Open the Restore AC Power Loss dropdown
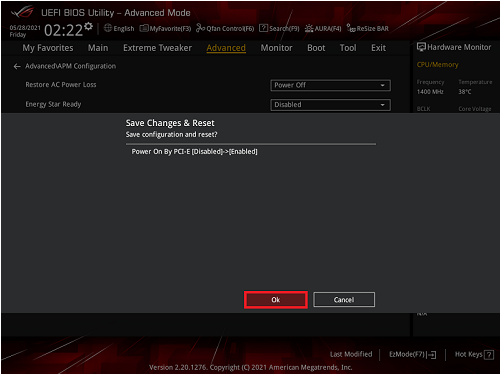 330,85
